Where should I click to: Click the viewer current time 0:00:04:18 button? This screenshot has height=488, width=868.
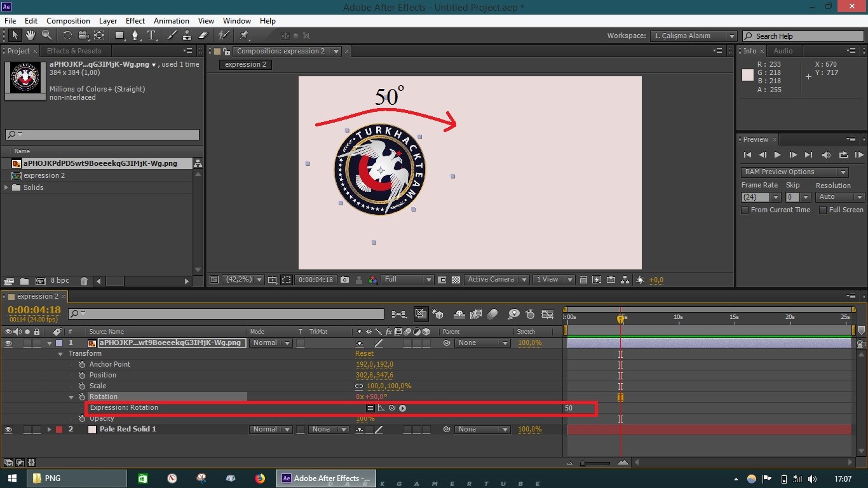point(316,280)
